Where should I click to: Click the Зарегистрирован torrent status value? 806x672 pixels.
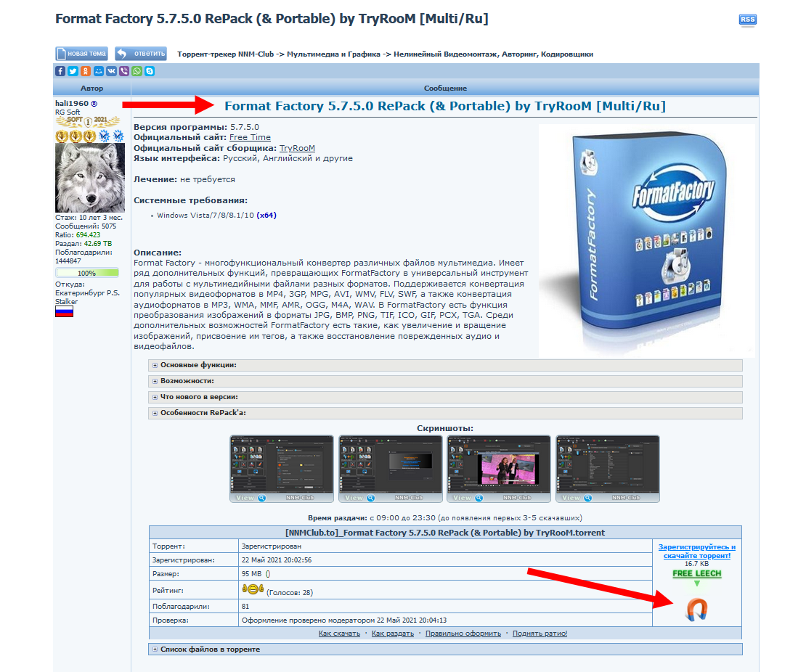pos(272,546)
